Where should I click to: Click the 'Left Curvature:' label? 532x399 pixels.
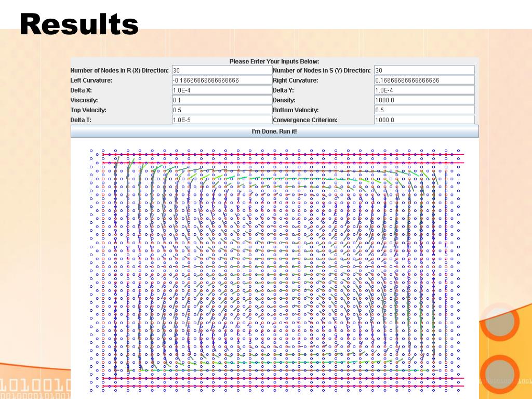[91, 81]
